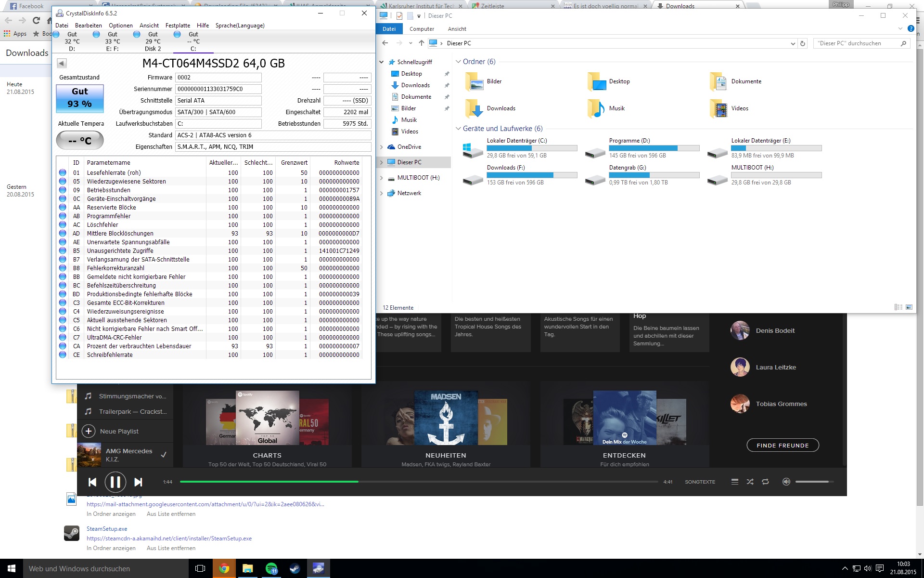This screenshot has height=578, width=924.
Task: Mute Spotify using the speaker icon
Action: tap(786, 482)
